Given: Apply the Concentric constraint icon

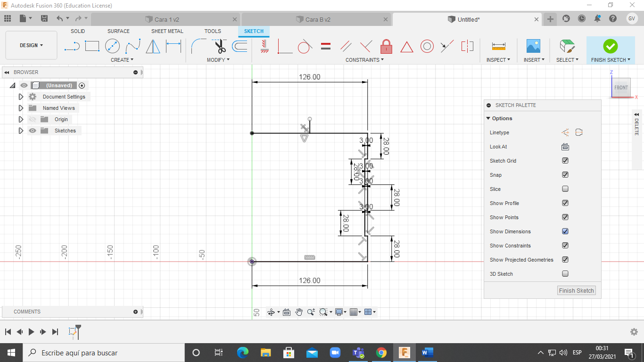Looking at the screenshot, I should [427, 46].
